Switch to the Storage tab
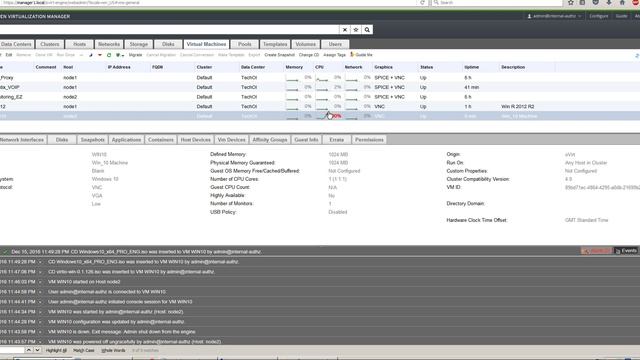Screen dimensions: 640x360 (x=139, y=44)
